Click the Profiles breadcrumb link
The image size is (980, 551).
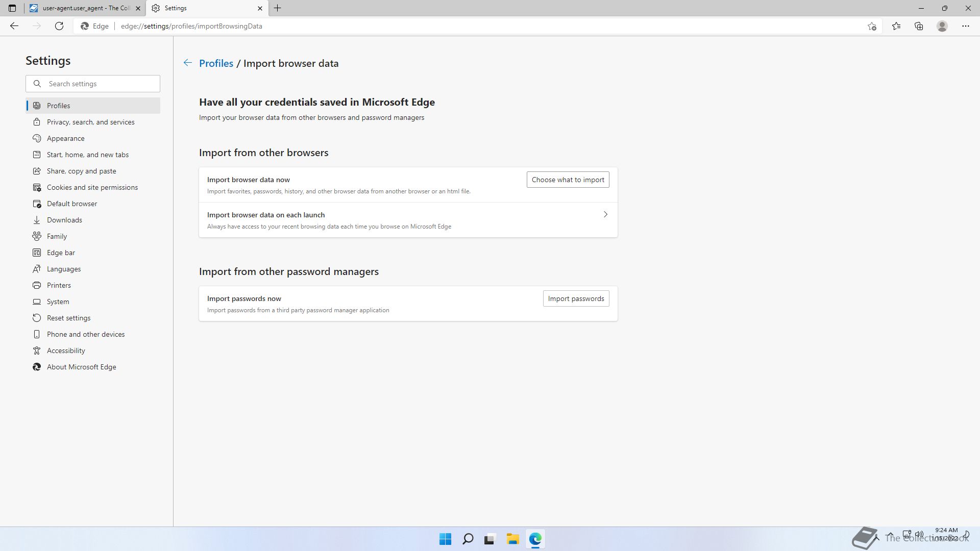pyautogui.click(x=216, y=63)
